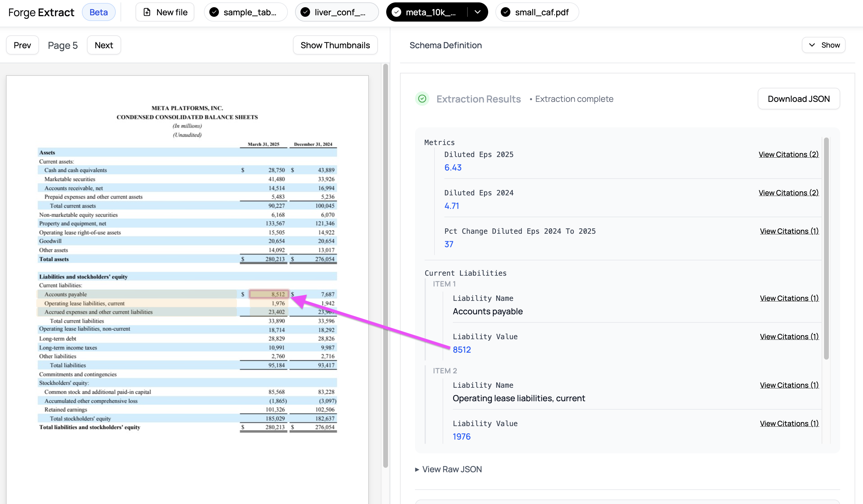The width and height of the screenshot is (863, 504).
Task: Click 'Goodwill' row label in balance sheet
Action: [50, 241]
